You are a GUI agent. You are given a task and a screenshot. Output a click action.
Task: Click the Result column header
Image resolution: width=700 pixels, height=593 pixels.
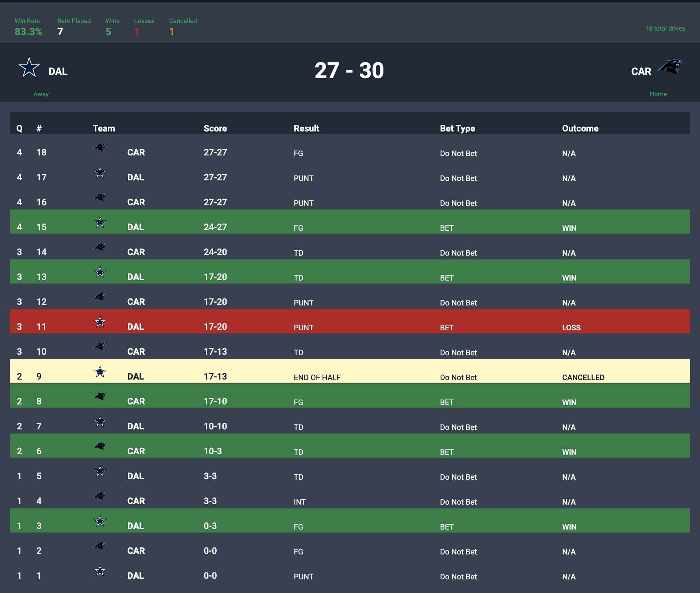pyautogui.click(x=306, y=128)
